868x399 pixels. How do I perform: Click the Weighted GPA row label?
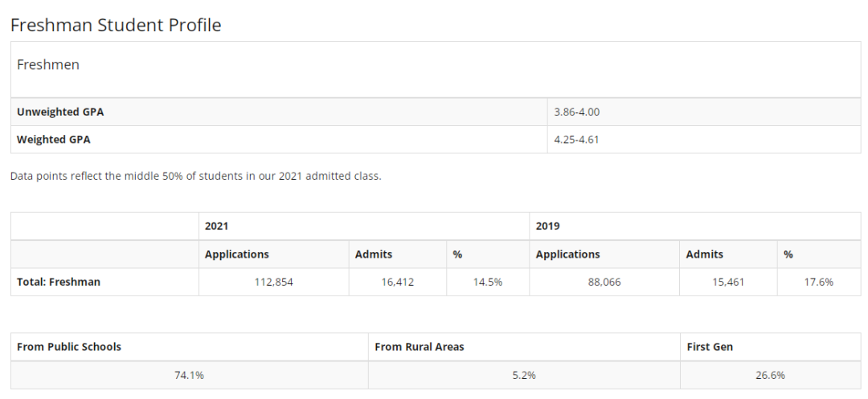[x=54, y=139]
